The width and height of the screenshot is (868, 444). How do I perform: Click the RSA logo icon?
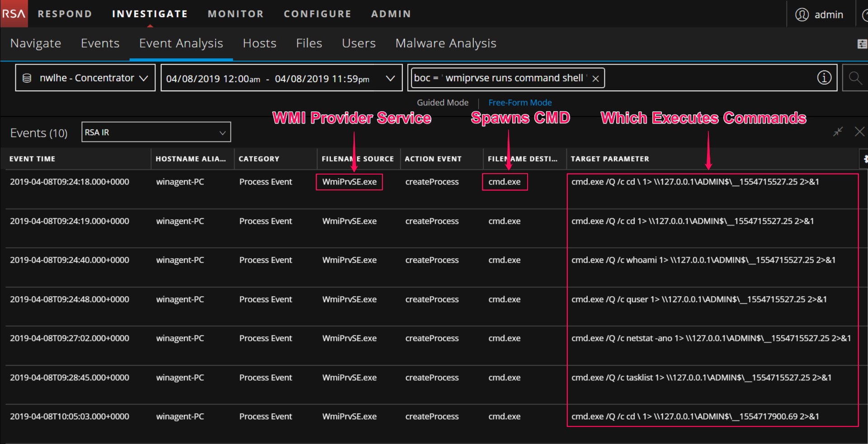click(14, 14)
